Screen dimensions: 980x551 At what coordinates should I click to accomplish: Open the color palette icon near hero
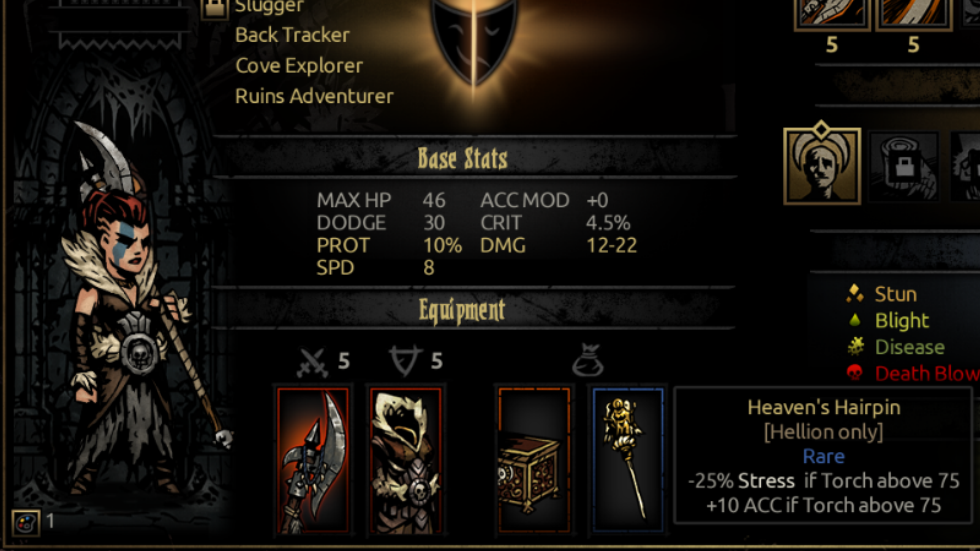coord(26,523)
